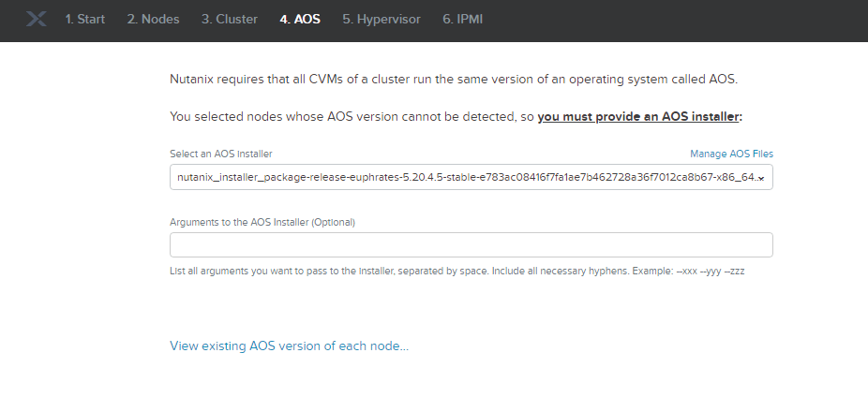Click the paragraph about CVMs running AOS
This screenshot has height=397, width=868.
(454, 81)
